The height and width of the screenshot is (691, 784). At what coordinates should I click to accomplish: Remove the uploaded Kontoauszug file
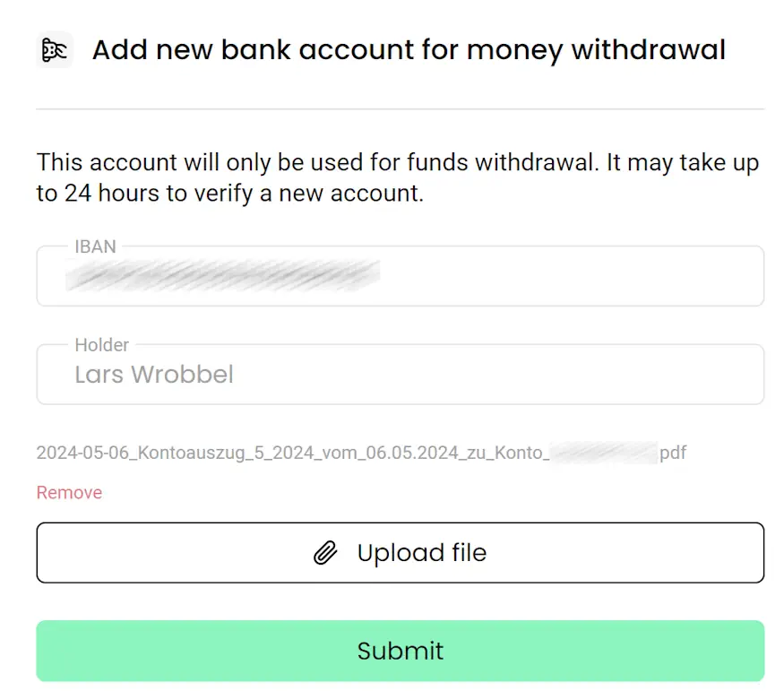(69, 492)
